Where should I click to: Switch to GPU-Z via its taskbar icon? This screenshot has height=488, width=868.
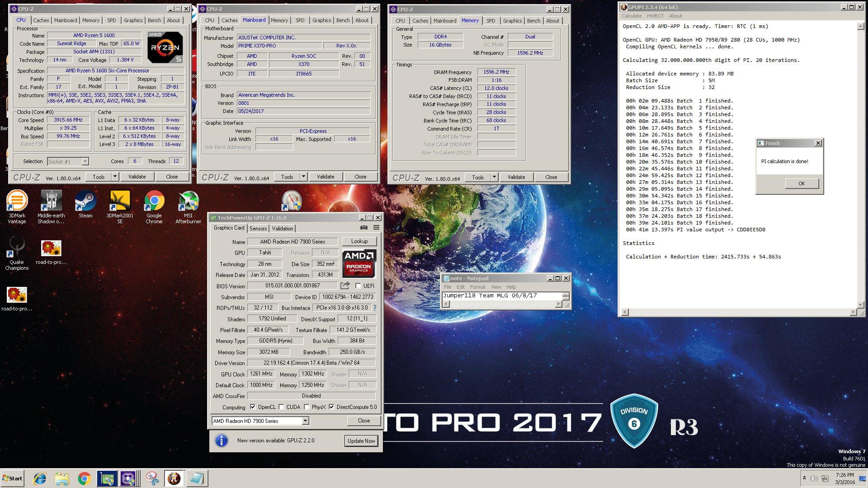[107, 479]
